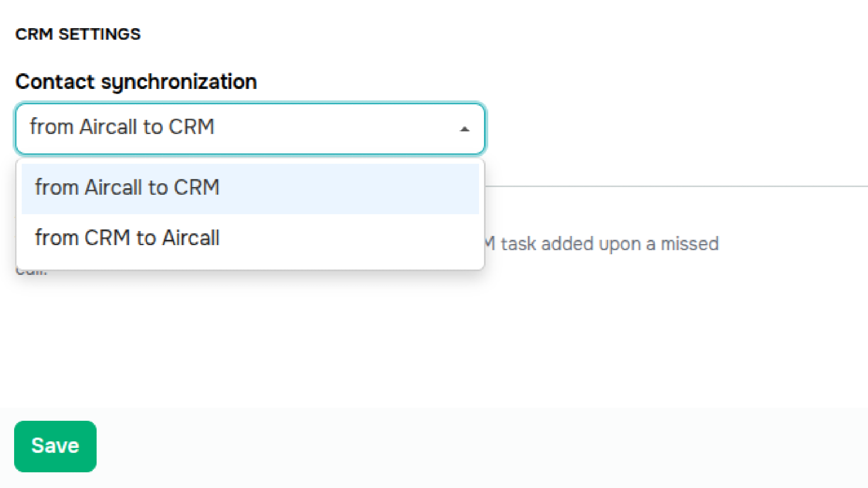Save the CRM settings

click(55, 446)
